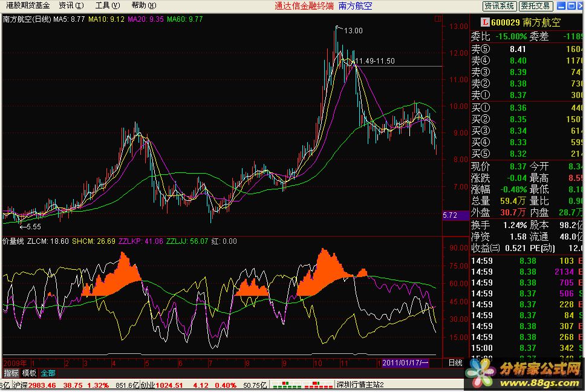Screen dimensions: 586x392
Task: Open the 帮助(H) menu
Action: click(143, 5)
